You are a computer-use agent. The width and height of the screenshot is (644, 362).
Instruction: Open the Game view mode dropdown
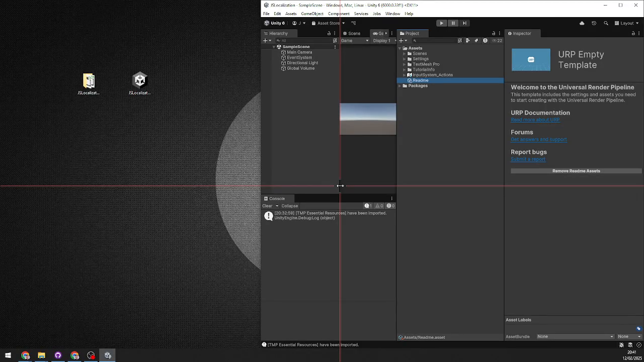(355, 41)
